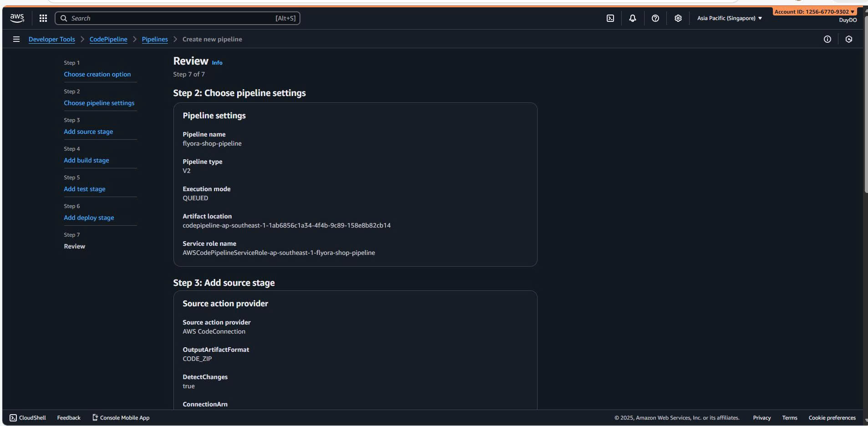Toggle the hamburger side navigation menu
Image resolution: width=868 pixels, height=426 pixels.
pyautogui.click(x=16, y=39)
